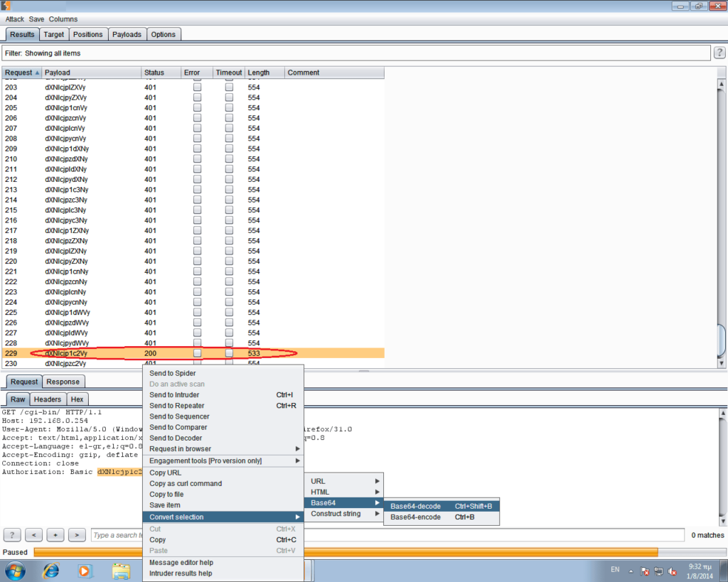Toggle Timeout checkbox for request 222
Viewport: 728px width, 582px height.
[x=229, y=281]
